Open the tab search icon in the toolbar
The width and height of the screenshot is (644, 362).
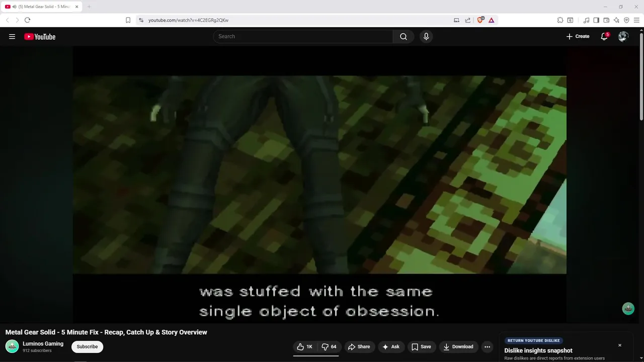click(570, 20)
